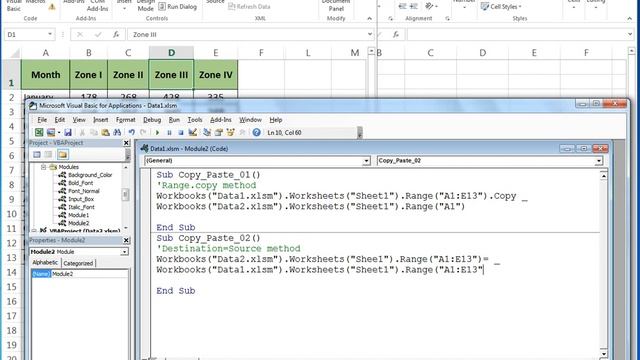640x360 pixels.
Task: Toggle Design Mode icon in VBA toolbar
Action: (193, 132)
